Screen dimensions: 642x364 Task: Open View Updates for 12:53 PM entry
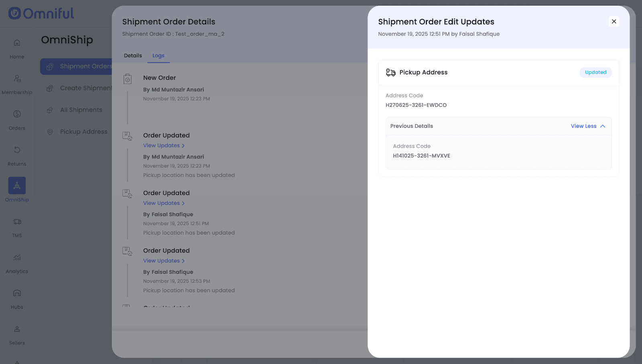click(x=164, y=261)
